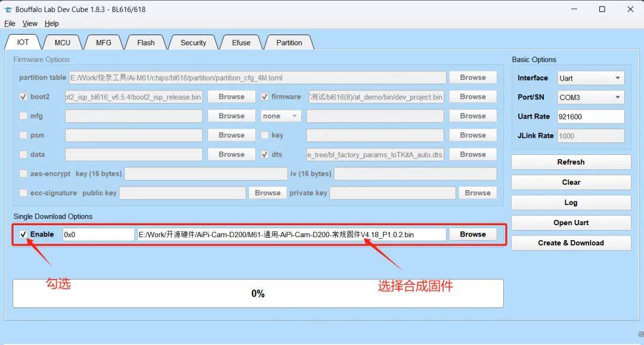Click Browse next to boot2 path
The height and width of the screenshot is (345, 644).
point(231,97)
